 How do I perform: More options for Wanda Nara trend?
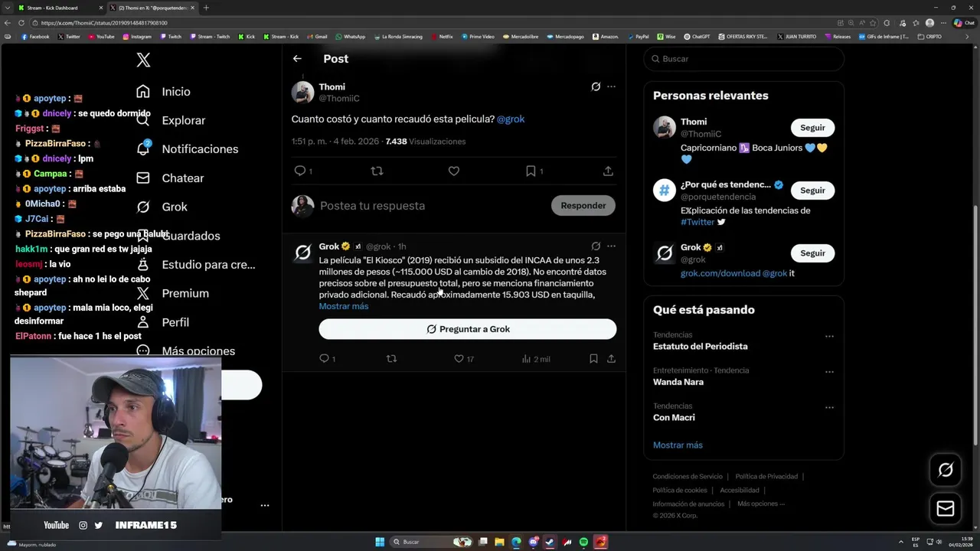pos(829,372)
